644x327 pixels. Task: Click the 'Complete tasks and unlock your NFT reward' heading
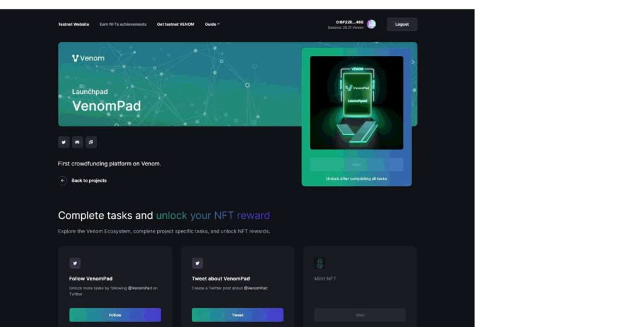point(164,215)
